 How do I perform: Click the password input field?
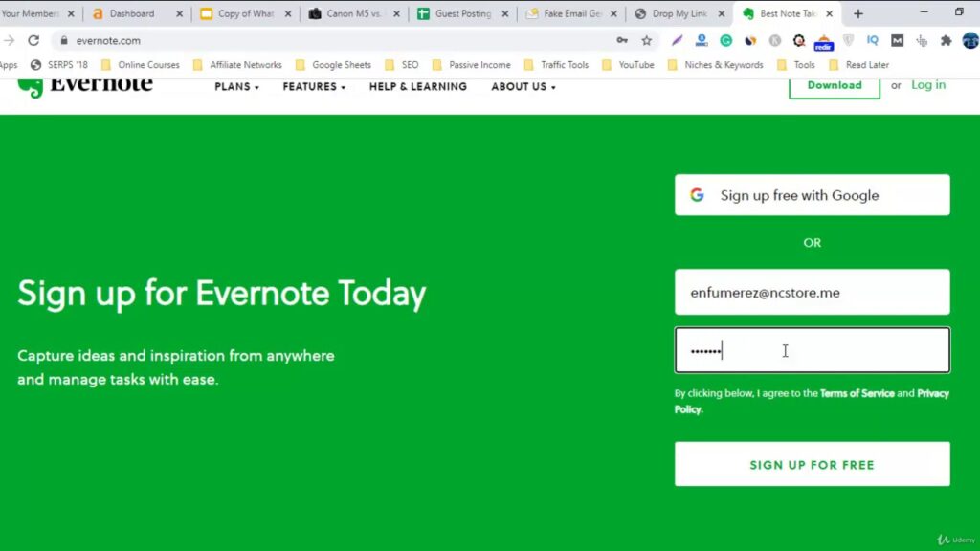tap(812, 350)
